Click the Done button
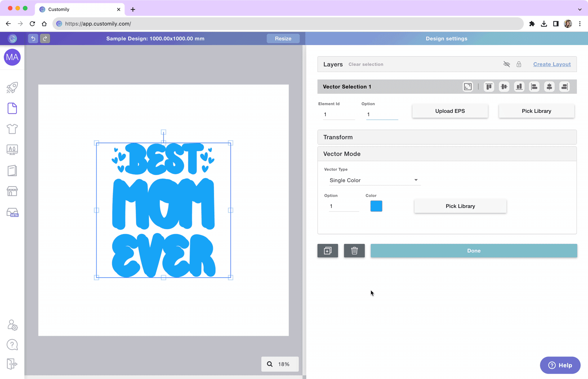The height and width of the screenshot is (379, 588). 474,251
